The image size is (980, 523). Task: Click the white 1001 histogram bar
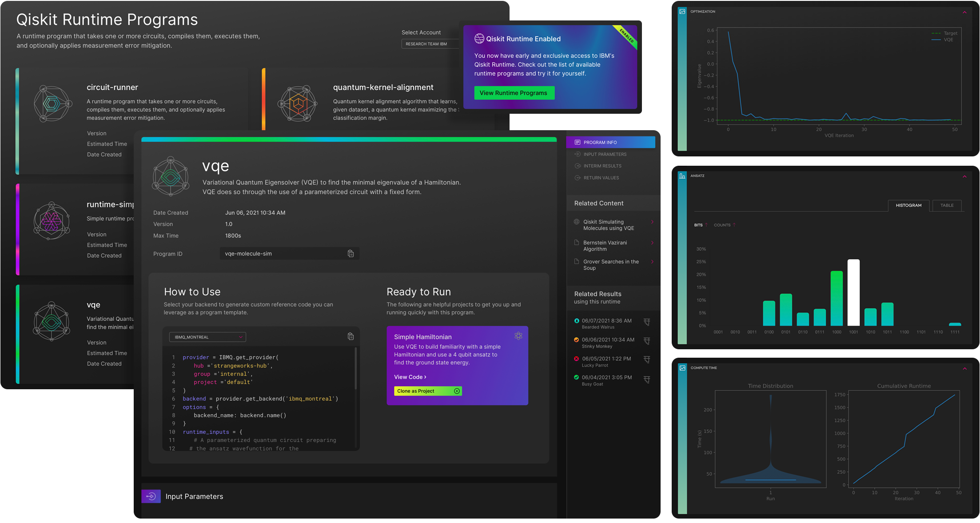point(853,292)
